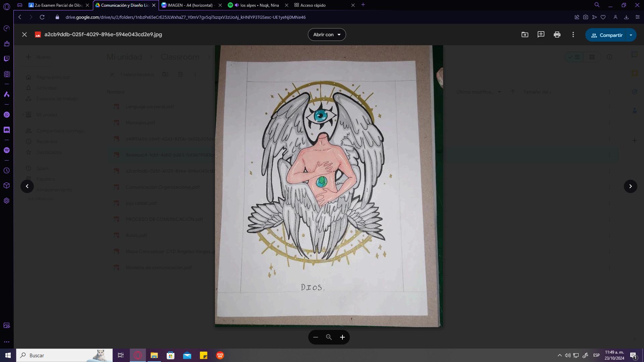Open the more actions three-dot menu
Image resolution: width=644 pixels, height=362 pixels.
click(573, 35)
